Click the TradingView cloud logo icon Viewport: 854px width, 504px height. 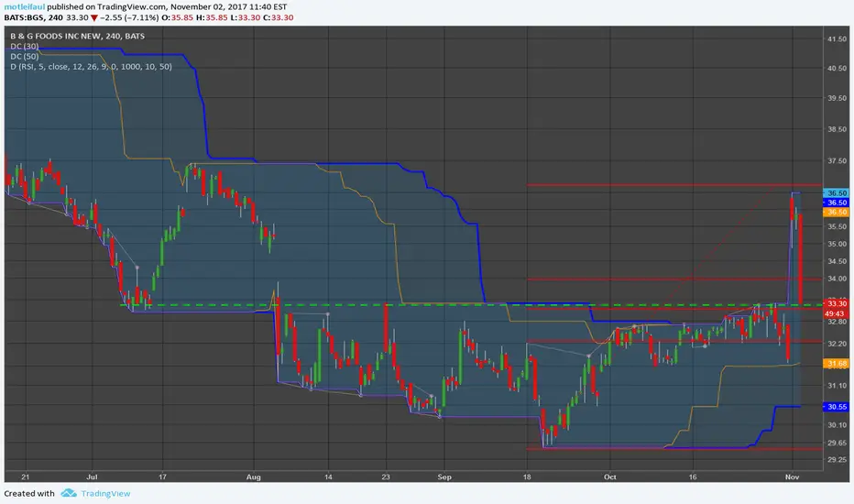(x=69, y=493)
